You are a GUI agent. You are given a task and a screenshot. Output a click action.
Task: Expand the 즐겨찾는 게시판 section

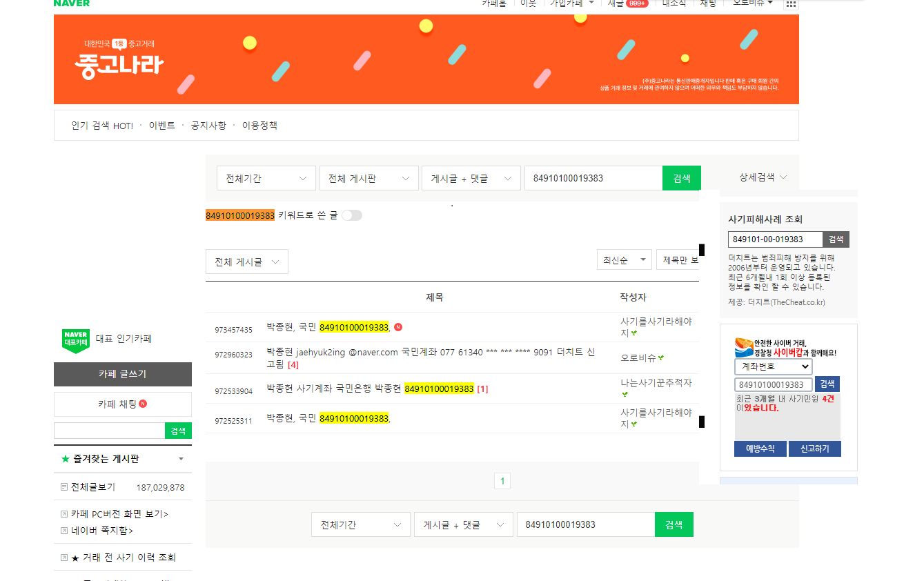(181, 459)
